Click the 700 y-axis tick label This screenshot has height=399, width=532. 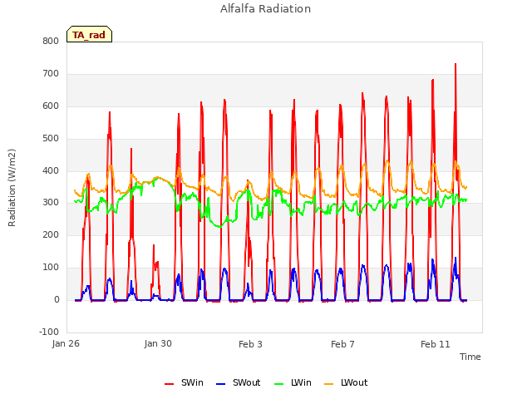coord(51,74)
